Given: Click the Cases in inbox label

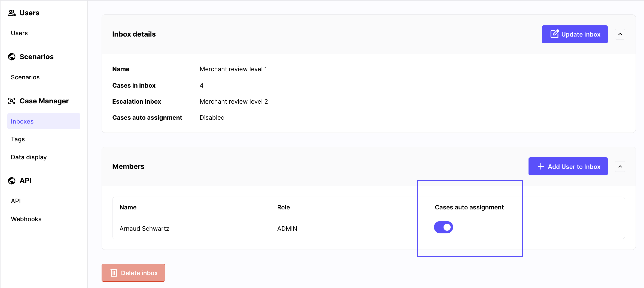Looking at the screenshot, I should (x=134, y=86).
